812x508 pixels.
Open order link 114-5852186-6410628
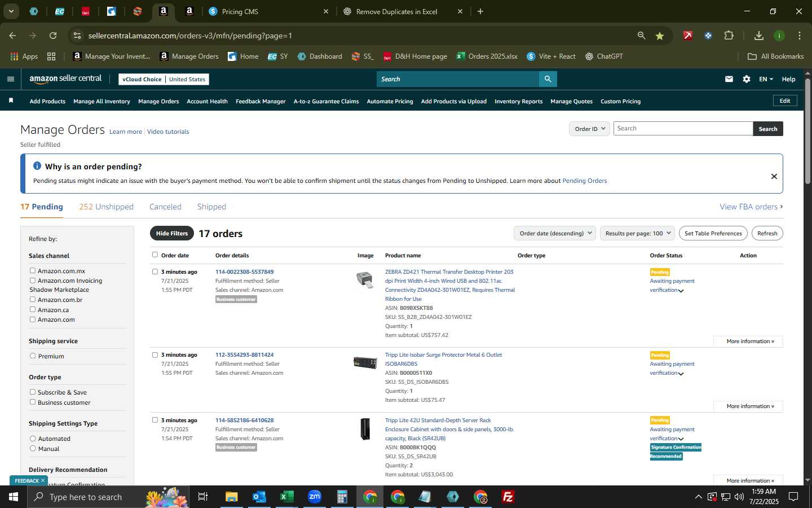coord(244,421)
